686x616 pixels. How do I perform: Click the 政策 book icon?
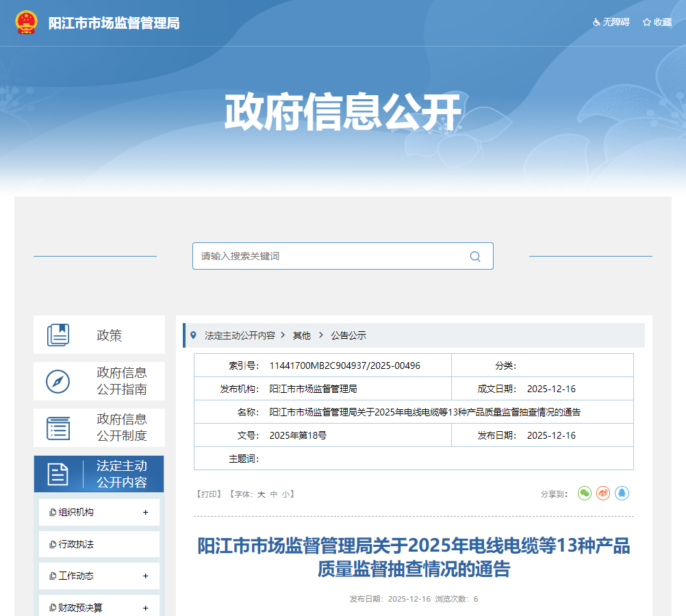pos(58,335)
